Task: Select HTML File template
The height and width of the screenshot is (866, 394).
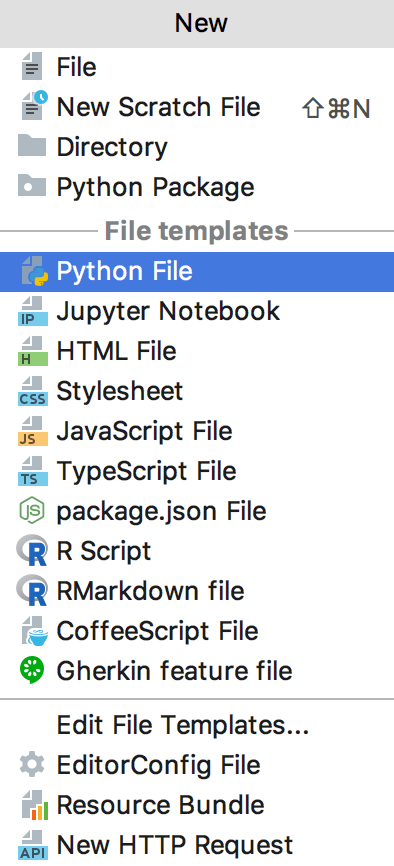Action: click(197, 351)
